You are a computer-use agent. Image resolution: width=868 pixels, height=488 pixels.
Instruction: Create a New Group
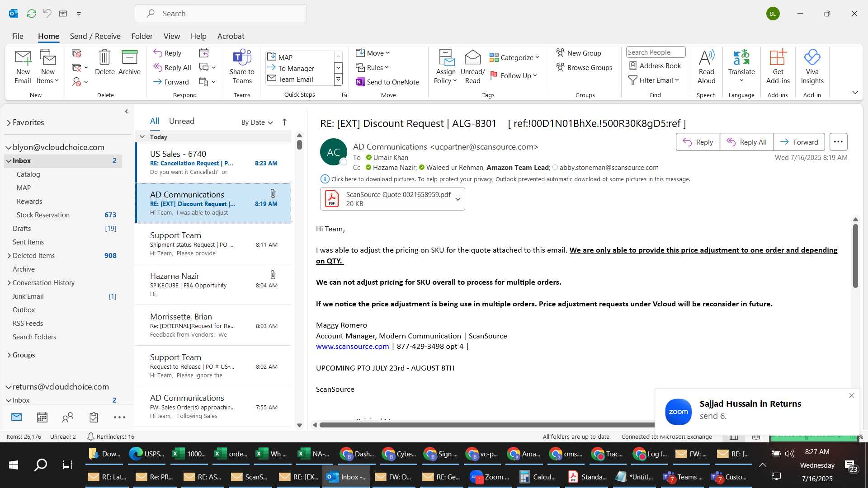pyautogui.click(x=579, y=53)
